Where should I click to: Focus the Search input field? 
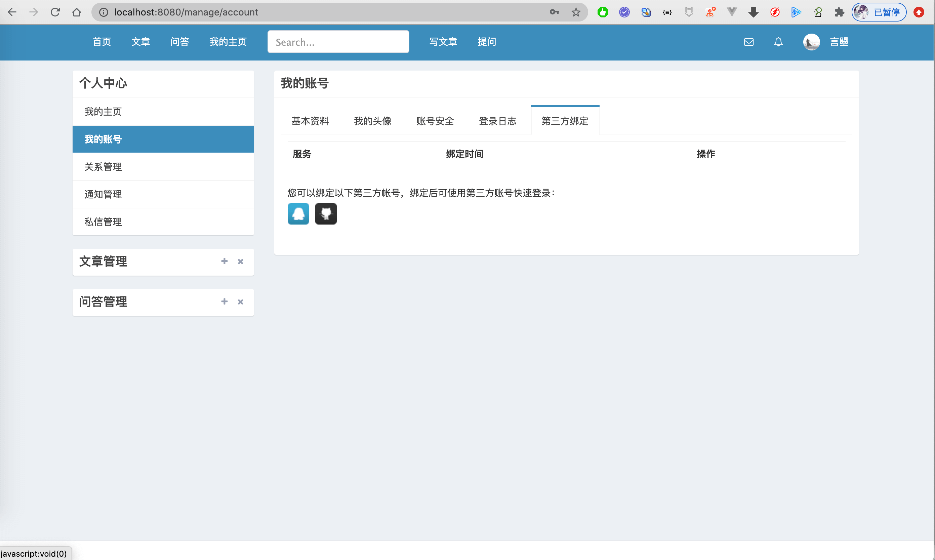pyautogui.click(x=338, y=42)
